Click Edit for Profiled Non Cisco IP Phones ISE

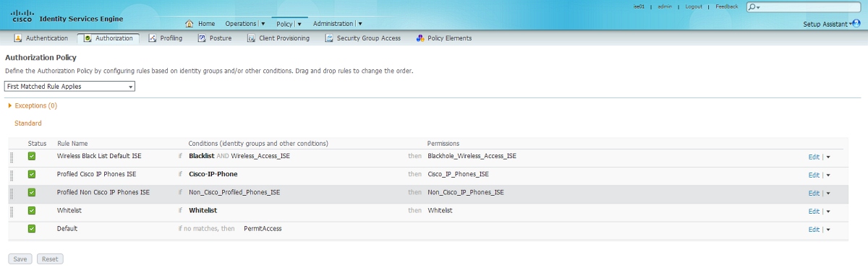[x=814, y=193]
